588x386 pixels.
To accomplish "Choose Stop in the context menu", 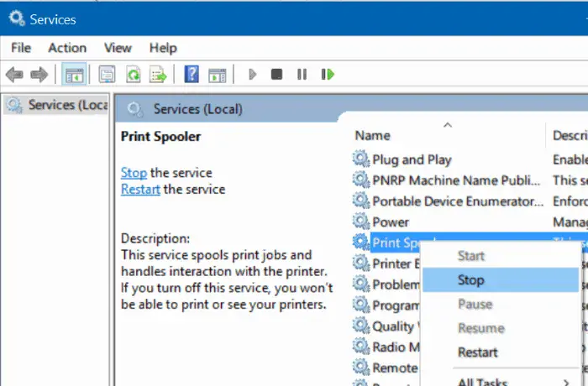I will pos(471,280).
